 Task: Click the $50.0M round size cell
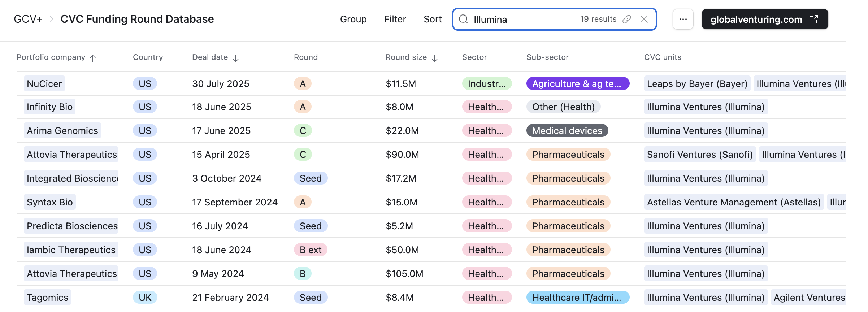[402, 250]
